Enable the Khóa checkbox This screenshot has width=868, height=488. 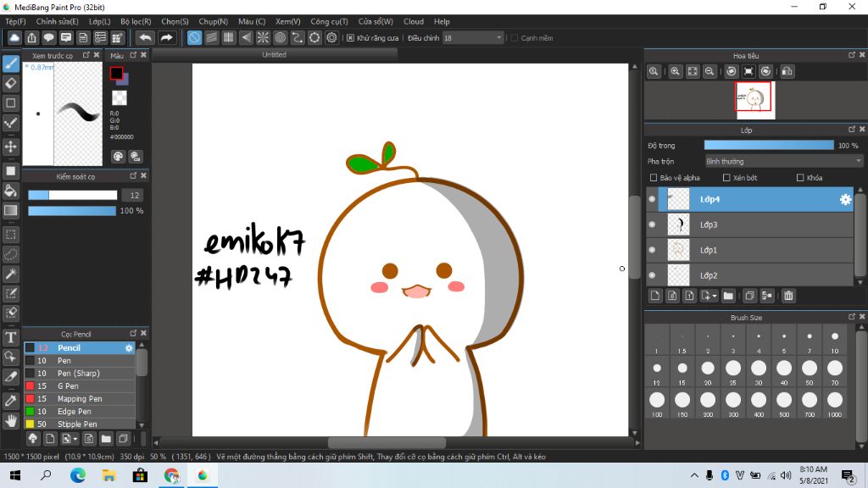800,178
